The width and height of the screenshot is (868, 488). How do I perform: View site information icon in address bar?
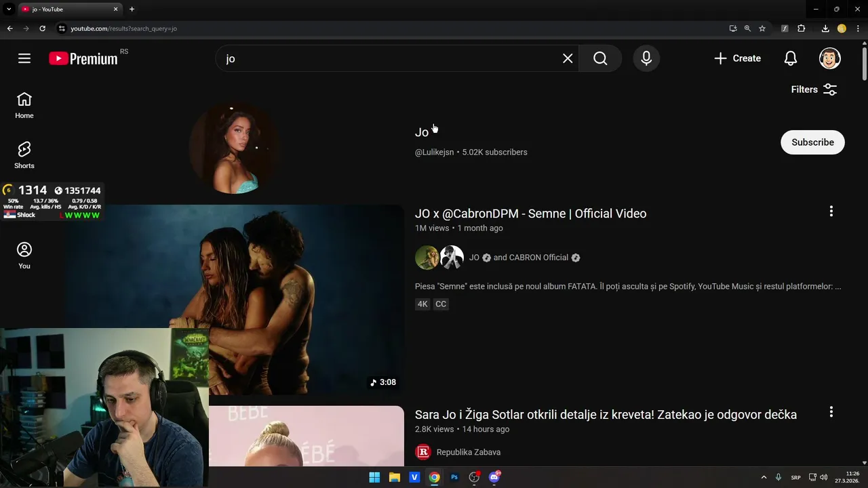(x=62, y=28)
